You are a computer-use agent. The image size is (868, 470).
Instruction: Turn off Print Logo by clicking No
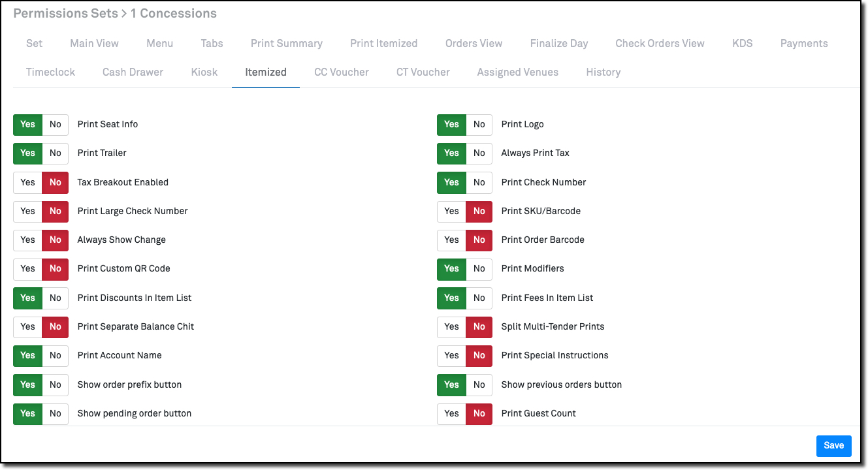pos(479,124)
